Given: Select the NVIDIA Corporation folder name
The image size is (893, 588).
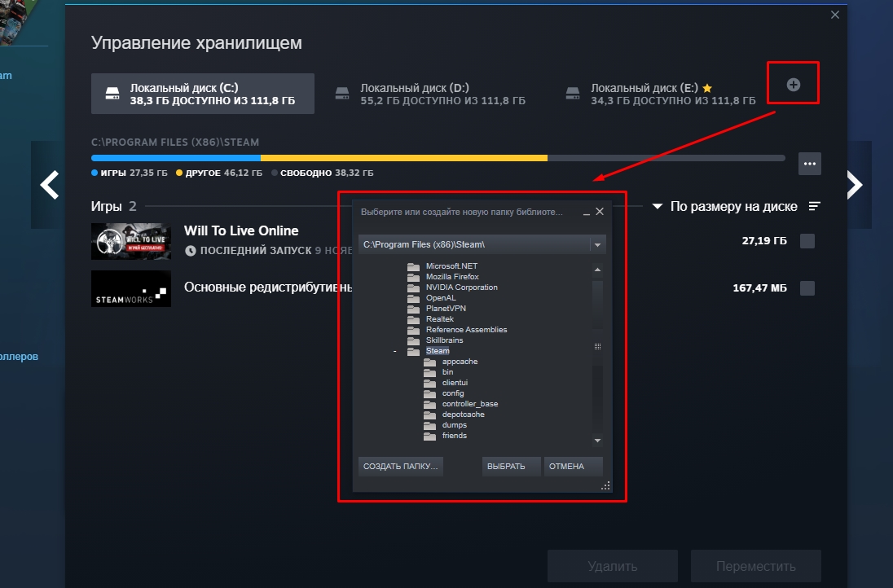Looking at the screenshot, I should 462,287.
